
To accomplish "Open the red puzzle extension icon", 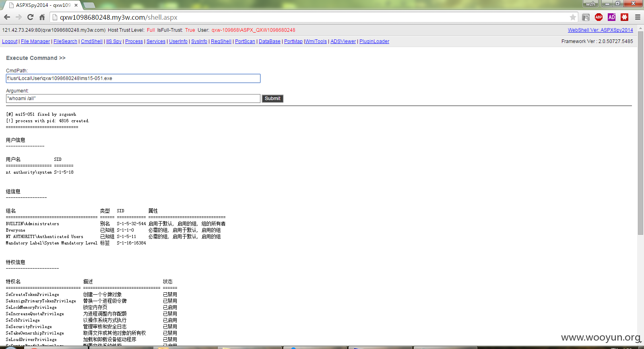I will [x=624, y=17].
